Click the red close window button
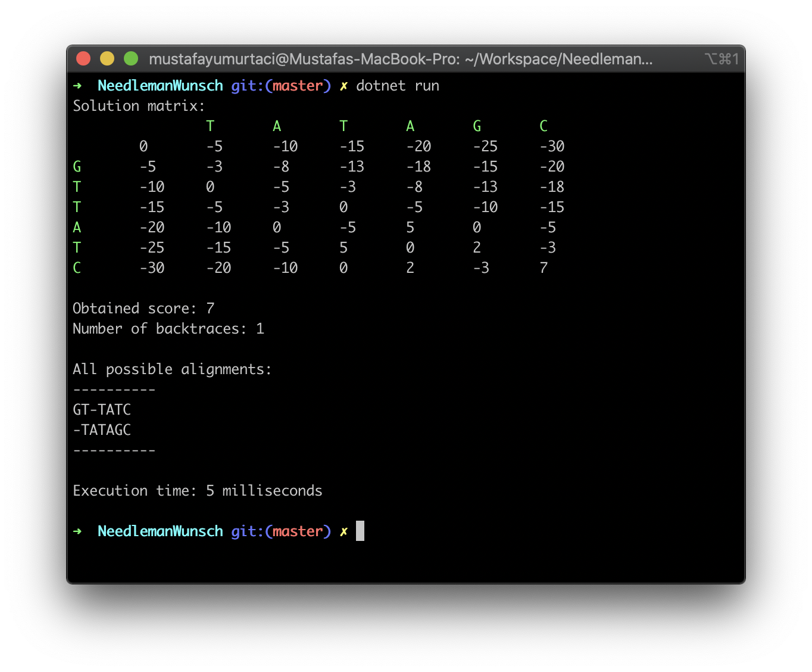 click(83, 58)
